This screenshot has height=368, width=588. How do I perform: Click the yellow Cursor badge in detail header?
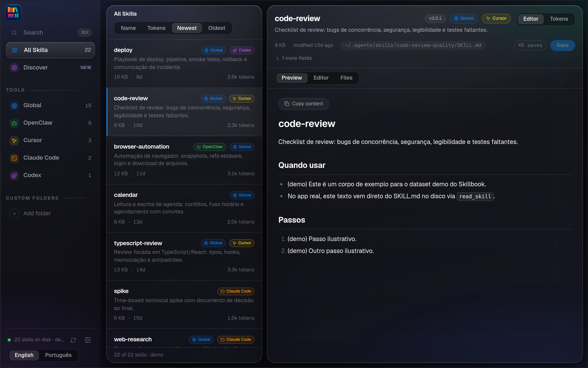point(496,18)
